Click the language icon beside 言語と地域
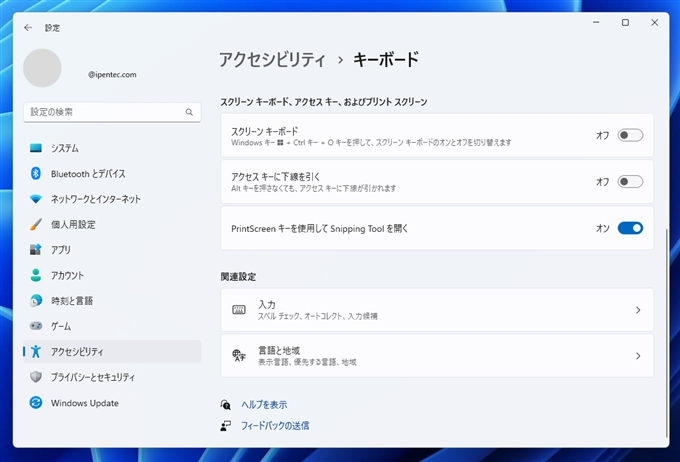680x462 pixels. click(239, 356)
